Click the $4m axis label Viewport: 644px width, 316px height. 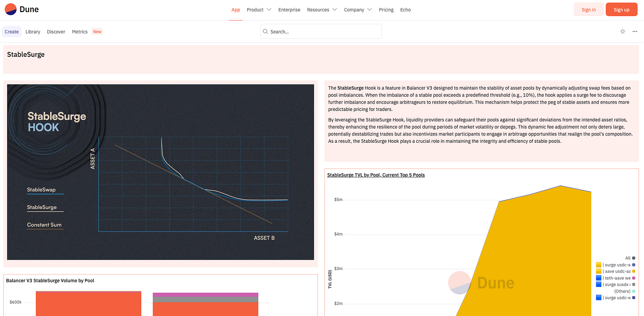339,234
